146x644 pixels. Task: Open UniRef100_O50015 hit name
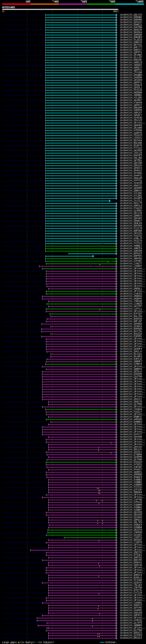click(131, 120)
